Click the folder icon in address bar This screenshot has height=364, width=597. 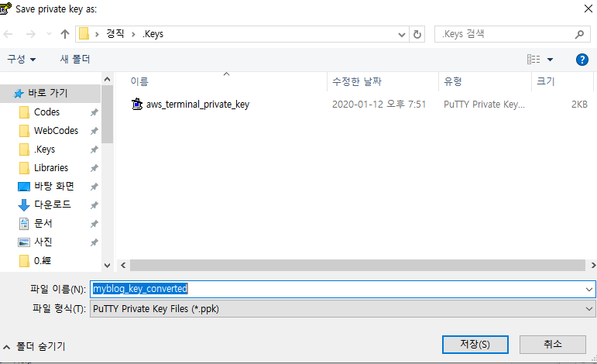tap(84, 34)
